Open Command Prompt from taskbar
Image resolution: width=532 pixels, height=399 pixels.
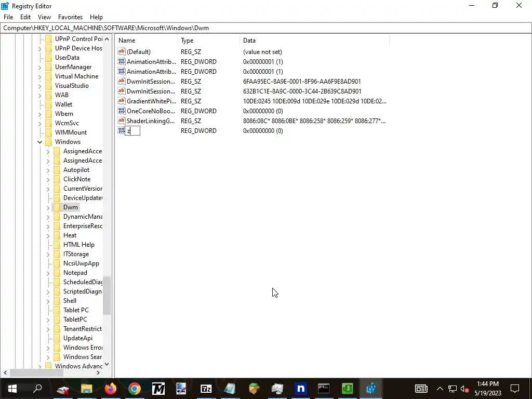(323, 389)
